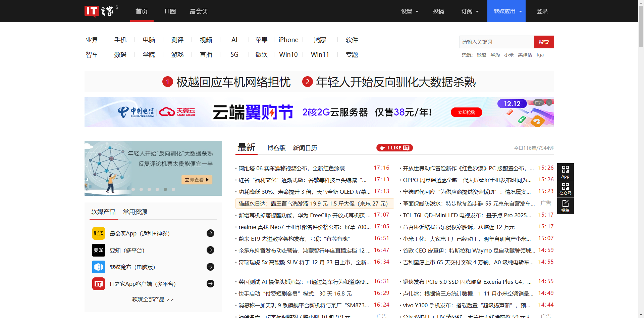Open the 软媒应用 dropdown
The width and height of the screenshot is (644, 318).
tap(506, 11)
